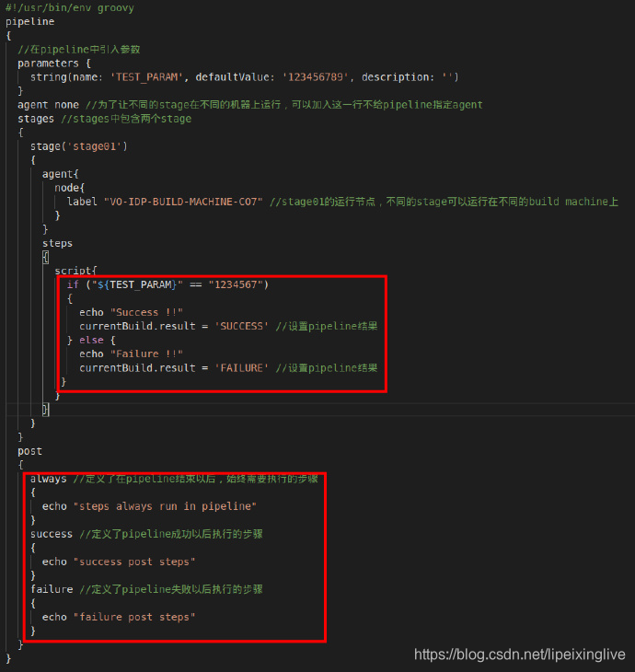Click the "success" keyword in post block
The image size is (635, 672).
pos(52,535)
